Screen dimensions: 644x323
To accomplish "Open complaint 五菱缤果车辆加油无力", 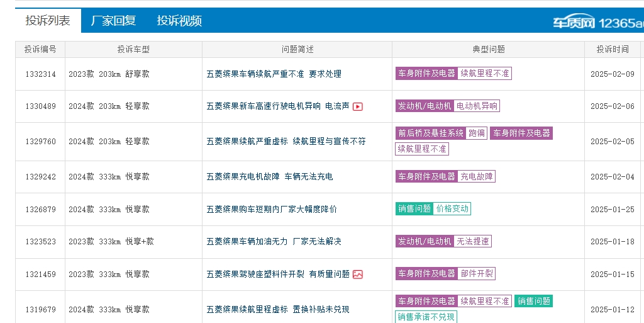I will pyautogui.click(x=274, y=242).
